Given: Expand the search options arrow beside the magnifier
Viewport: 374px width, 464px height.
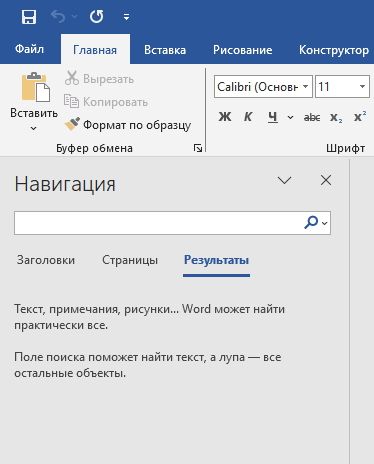Looking at the screenshot, I should coord(325,223).
